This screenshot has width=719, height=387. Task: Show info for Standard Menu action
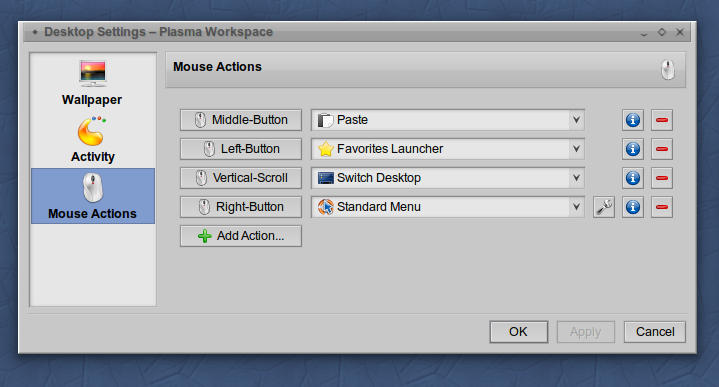(x=633, y=207)
